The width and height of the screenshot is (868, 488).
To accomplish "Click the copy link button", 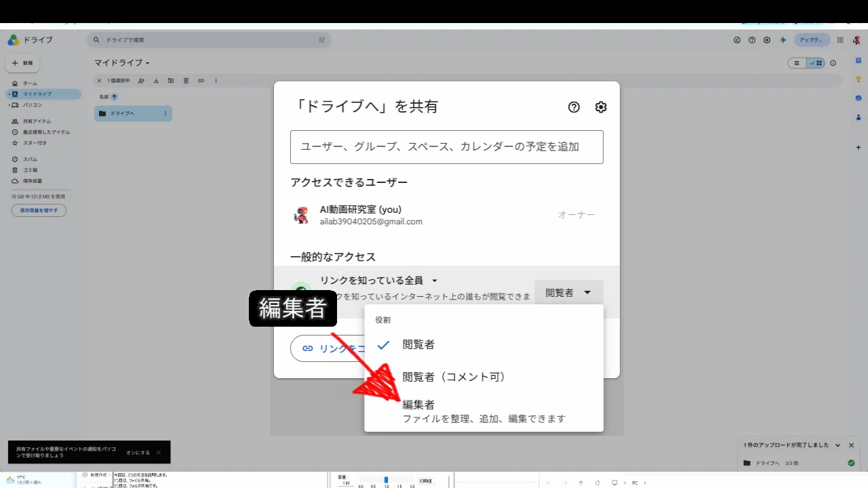I will click(329, 348).
